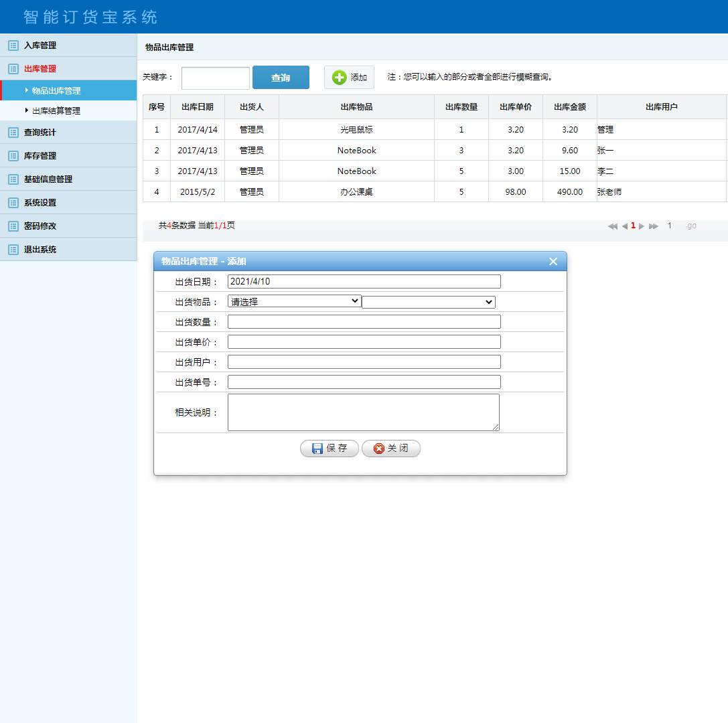This screenshot has height=723, width=728.
Task: Click the previous page arrow
Action: pyautogui.click(x=624, y=226)
